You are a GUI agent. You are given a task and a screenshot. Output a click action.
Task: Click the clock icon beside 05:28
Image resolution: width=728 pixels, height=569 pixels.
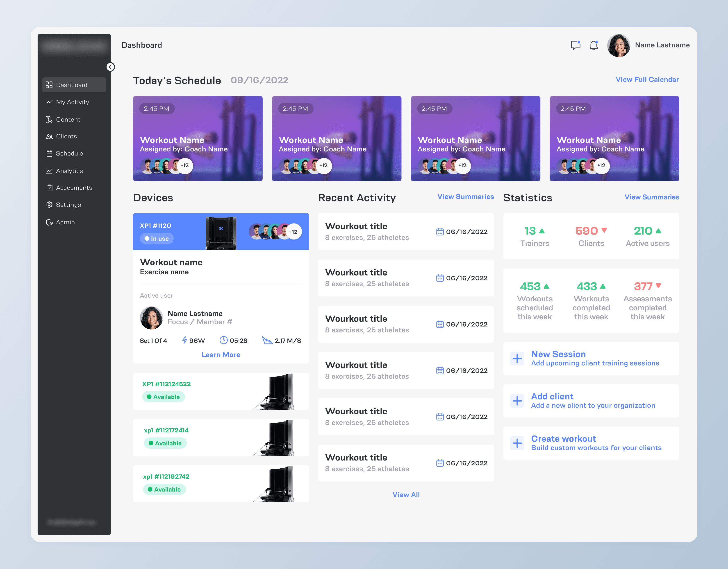[x=224, y=340]
